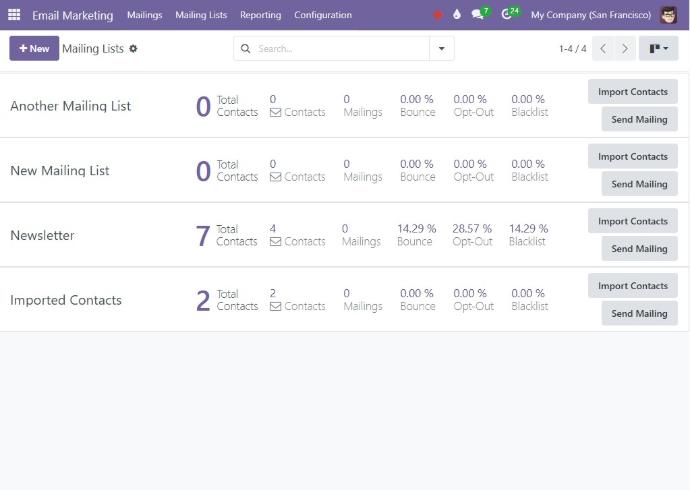
Task: Click the New button
Action: tap(34, 48)
